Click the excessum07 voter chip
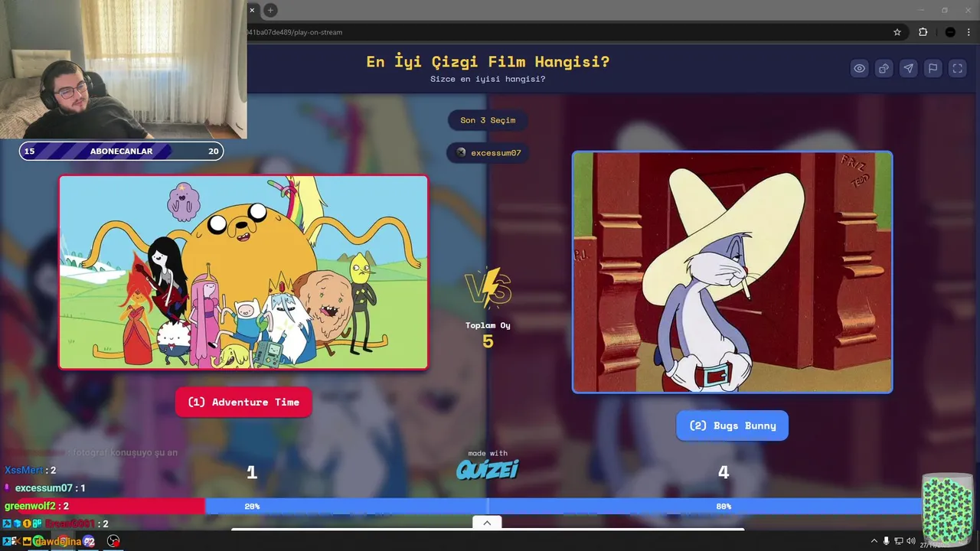This screenshot has height=551, width=980. pos(488,152)
